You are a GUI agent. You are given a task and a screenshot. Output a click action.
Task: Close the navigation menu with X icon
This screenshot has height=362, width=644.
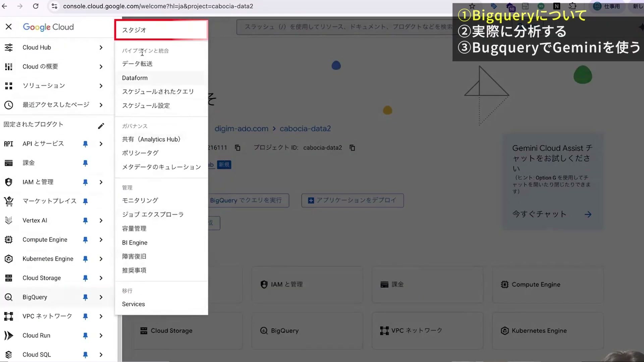click(9, 27)
